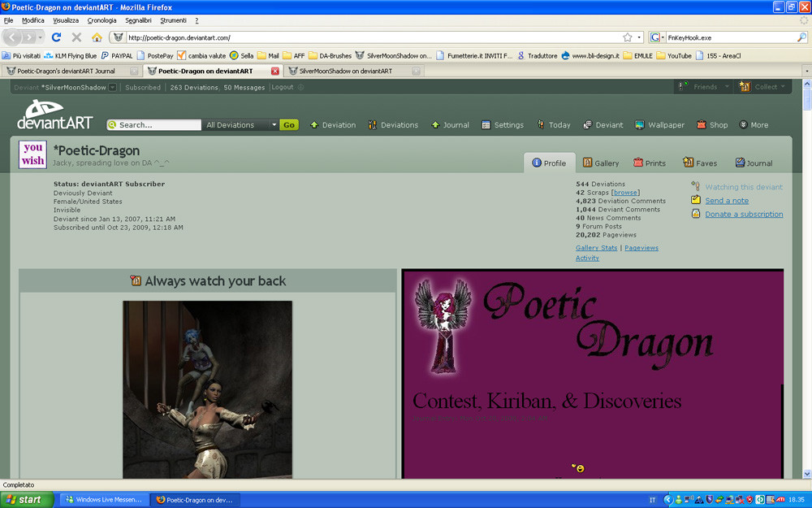
Task: Click the browser URL address field
Action: pyautogui.click(x=373, y=37)
